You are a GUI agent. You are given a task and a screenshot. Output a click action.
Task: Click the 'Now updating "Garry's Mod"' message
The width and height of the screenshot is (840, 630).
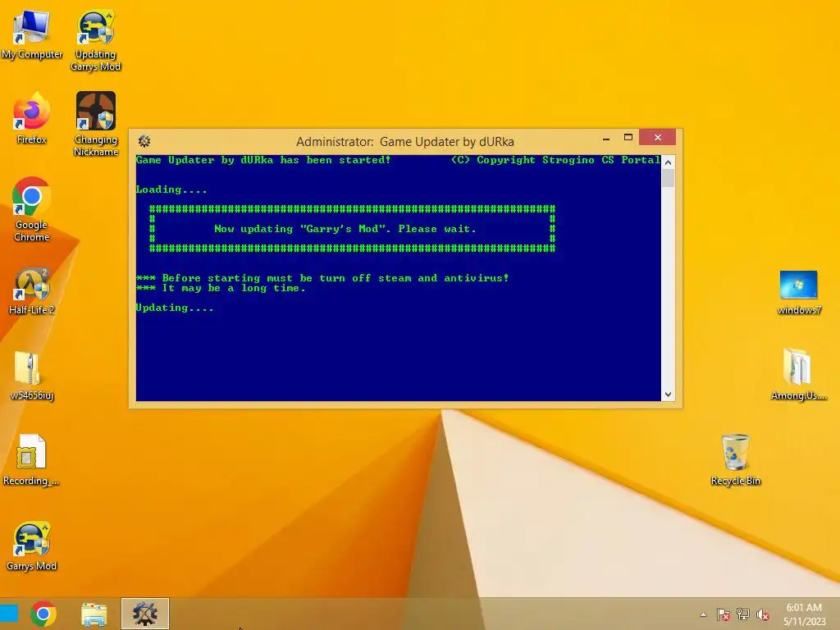(x=345, y=229)
